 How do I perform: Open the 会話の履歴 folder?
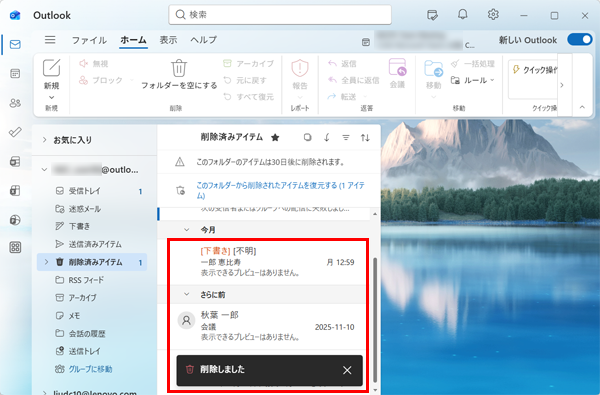[92, 333]
